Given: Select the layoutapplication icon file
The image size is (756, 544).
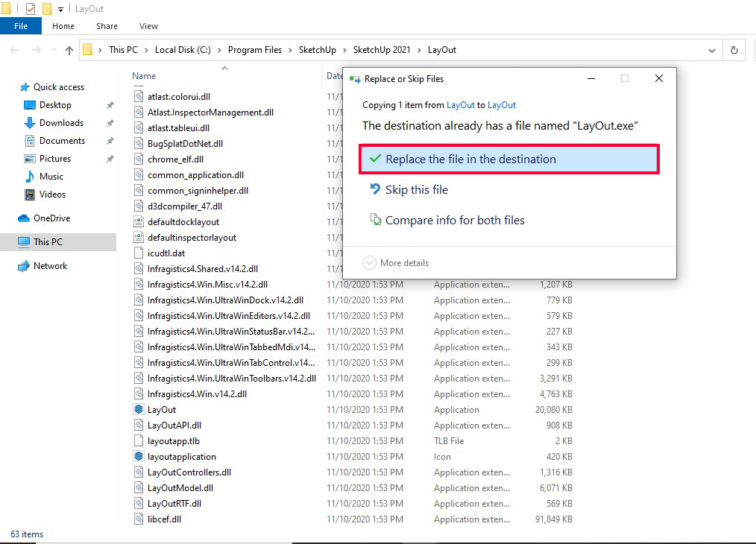Looking at the screenshot, I should (x=181, y=456).
